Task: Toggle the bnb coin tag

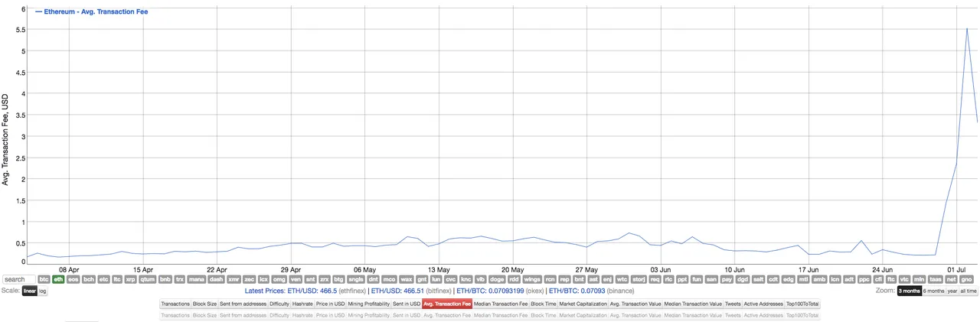Action: [x=165, y=279]
